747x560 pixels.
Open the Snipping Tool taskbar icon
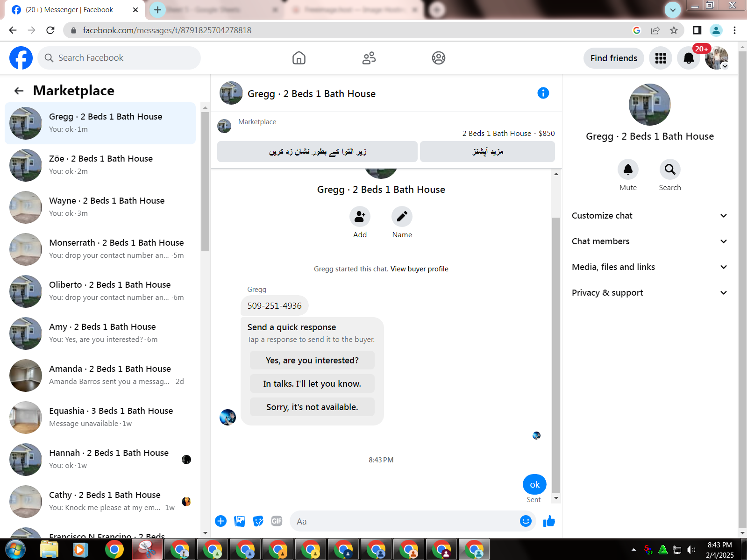pyautogui.click(x=147, y=550)
